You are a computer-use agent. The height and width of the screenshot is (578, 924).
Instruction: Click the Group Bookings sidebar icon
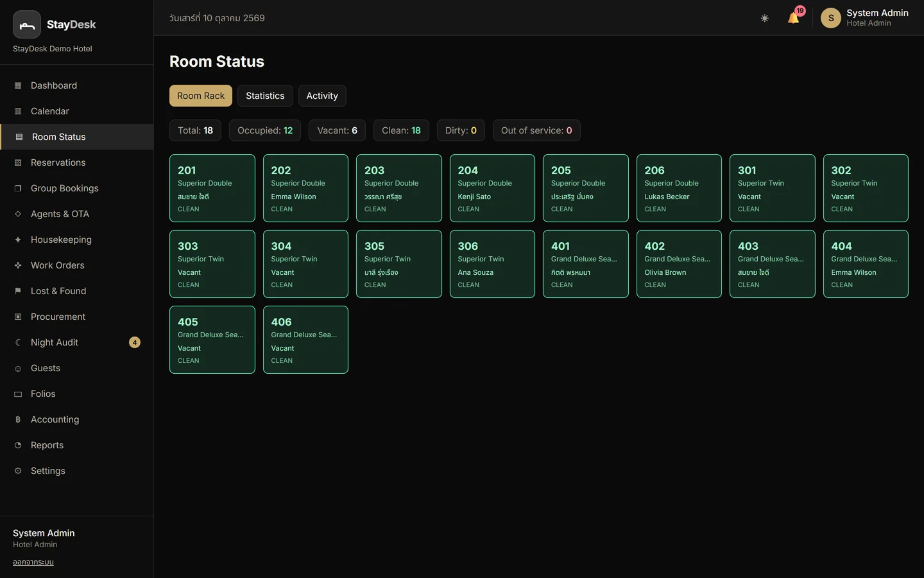click(18, 188)
